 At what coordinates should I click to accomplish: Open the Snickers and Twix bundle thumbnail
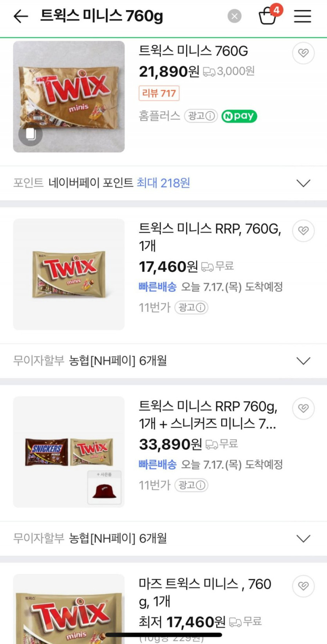69,452
